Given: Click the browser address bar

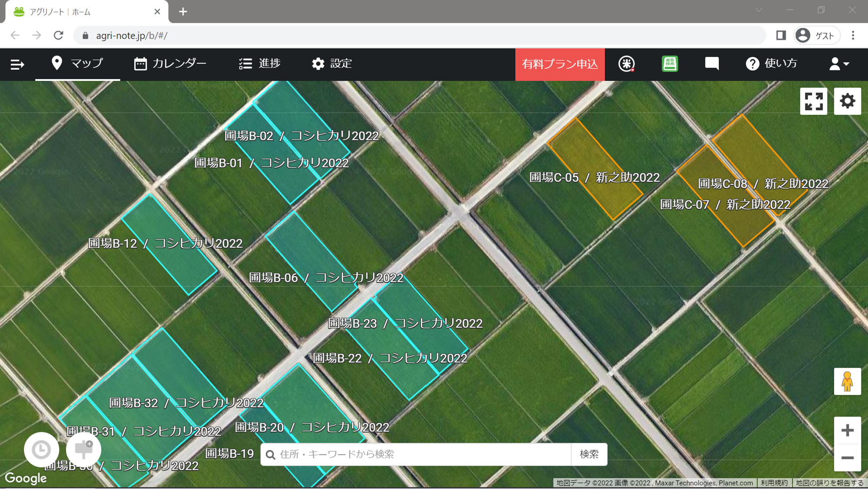Looking at the screenshot, I should (420, 35).
